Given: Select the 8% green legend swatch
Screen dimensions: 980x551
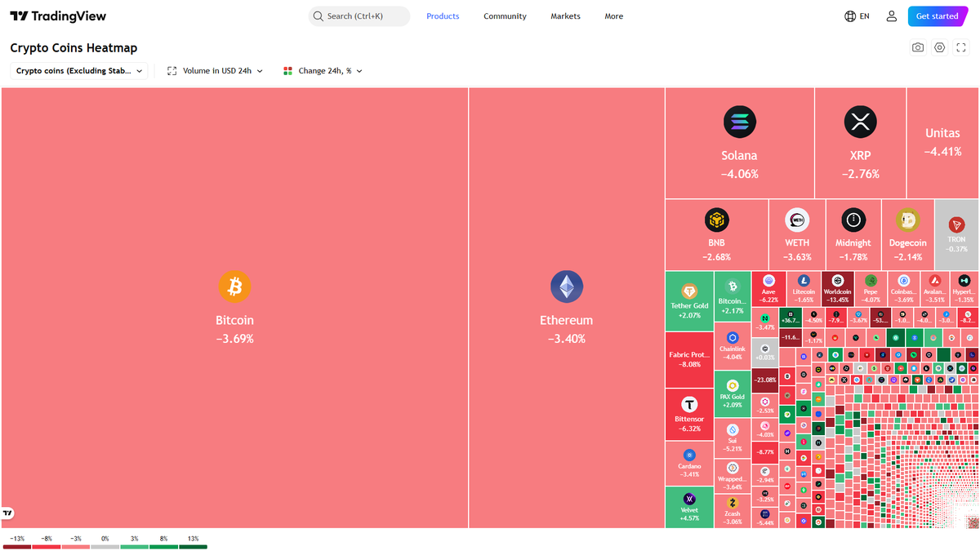Looking at the screenshot, I should [x=164, y=546].
